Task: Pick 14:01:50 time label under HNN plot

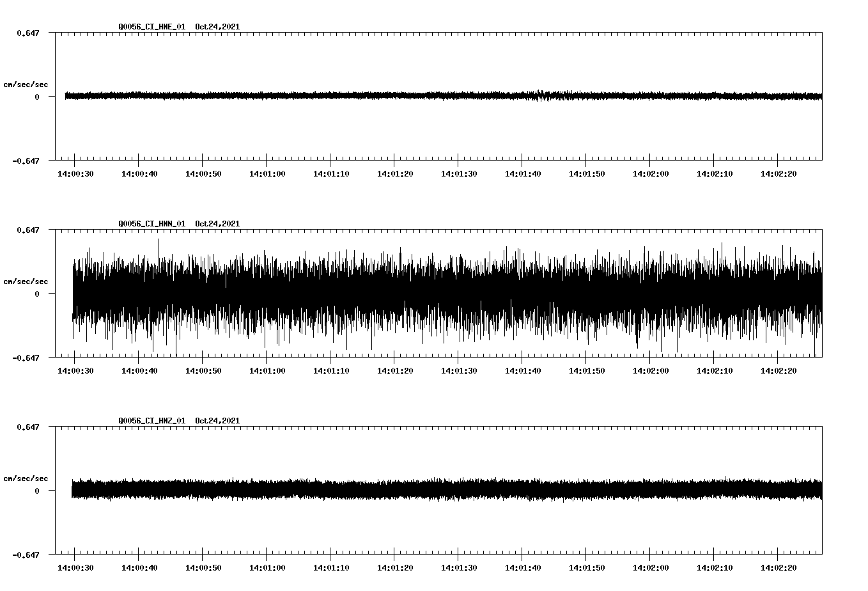Action: point(587,371)
